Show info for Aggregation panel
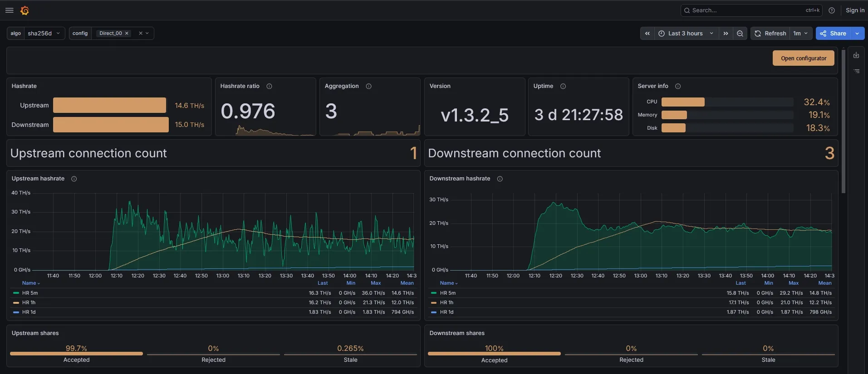 click(369, 86)
